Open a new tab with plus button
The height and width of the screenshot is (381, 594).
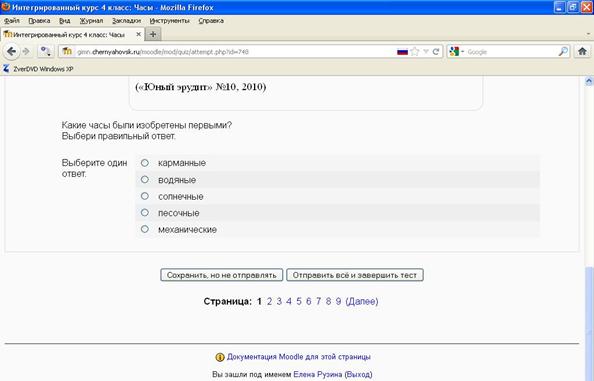tap(153, 34)
